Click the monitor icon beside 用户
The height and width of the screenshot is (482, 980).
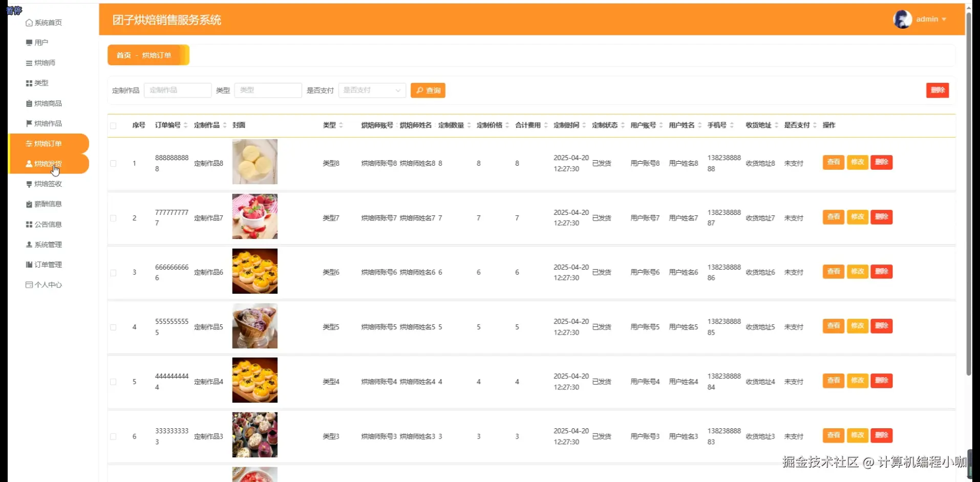[x=29, y=42]
